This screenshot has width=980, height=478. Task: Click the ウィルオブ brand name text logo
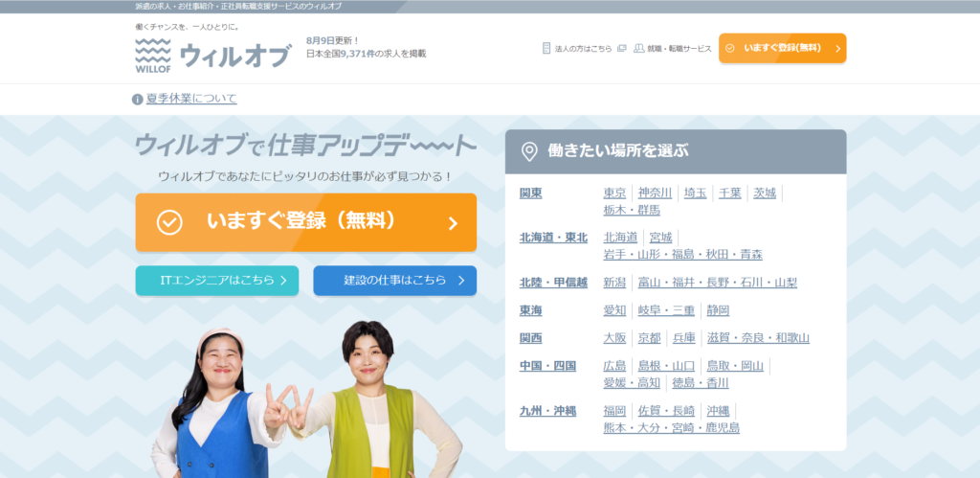[x=235, y=56]
